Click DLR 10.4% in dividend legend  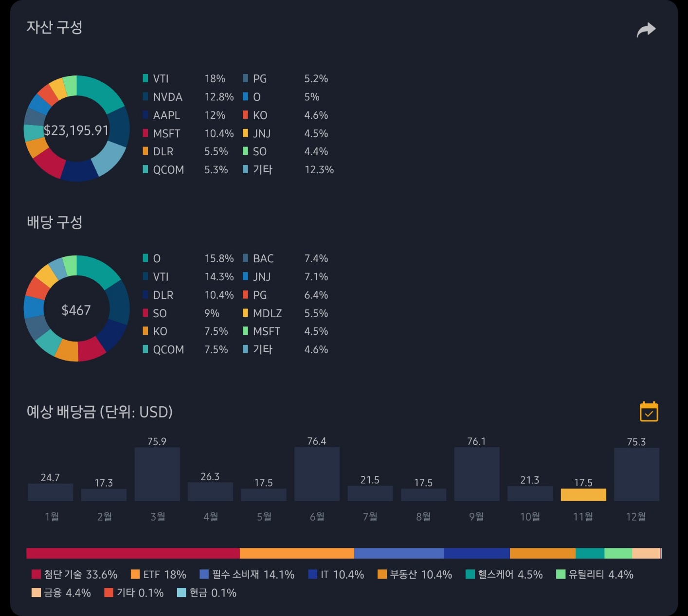(x=188, y=295)
